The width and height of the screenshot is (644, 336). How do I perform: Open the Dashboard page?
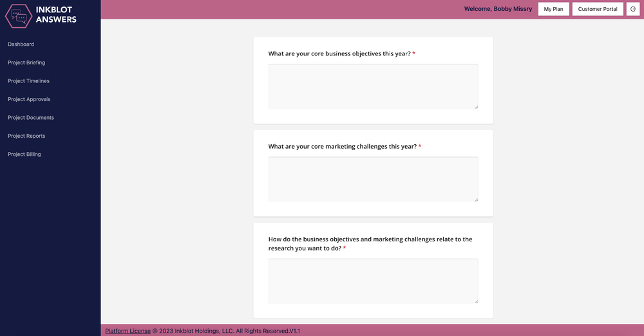[x=21, y=44]
